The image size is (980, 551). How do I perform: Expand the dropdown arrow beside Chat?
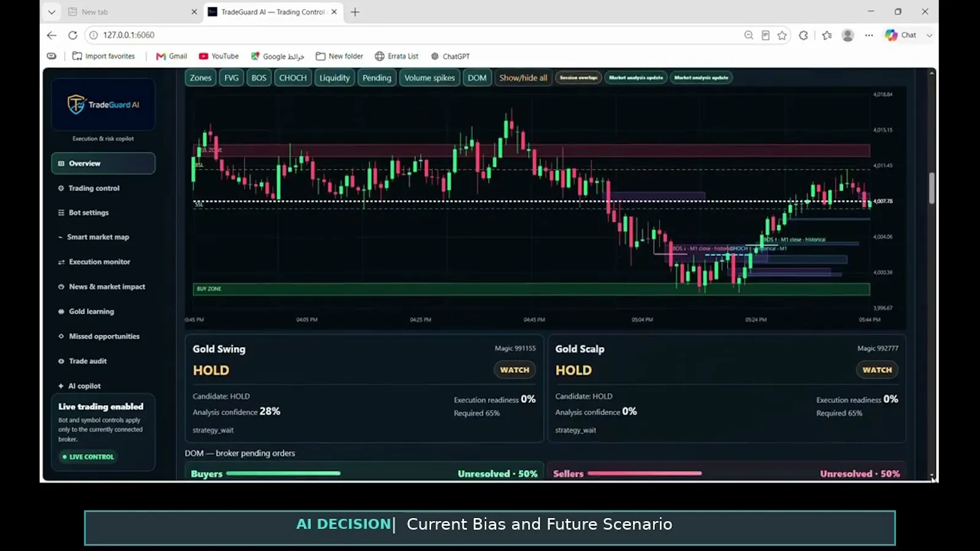(x=929, y=35)
